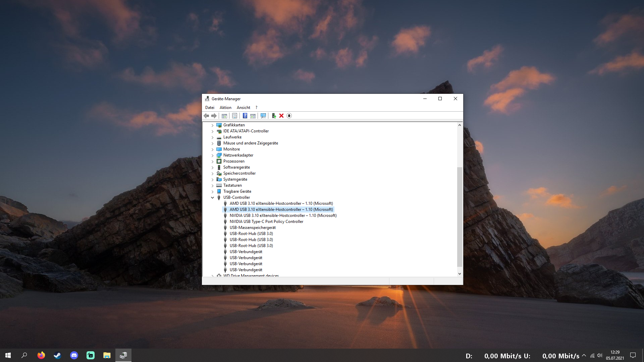Select NVIDIA USB Type-C Port Policy Controller
The image size is (644, 362).
click(266, 222)
